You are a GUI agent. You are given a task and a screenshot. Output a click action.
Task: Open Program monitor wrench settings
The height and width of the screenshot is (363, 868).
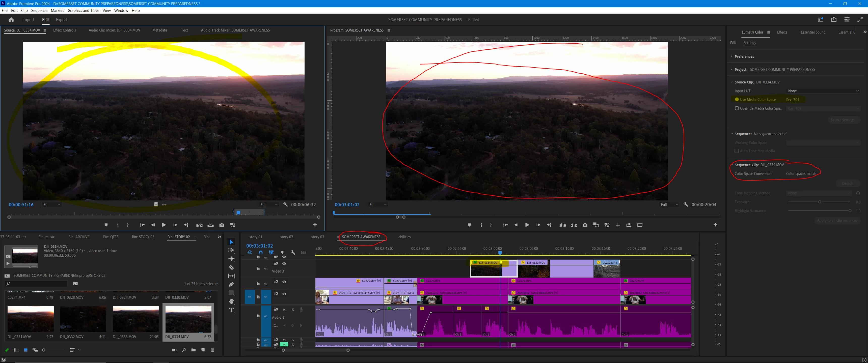click(x=685, y=204)
